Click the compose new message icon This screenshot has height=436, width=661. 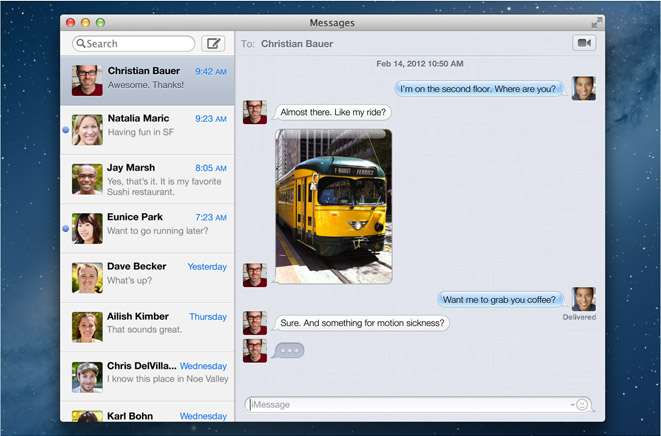coord(213,44)
